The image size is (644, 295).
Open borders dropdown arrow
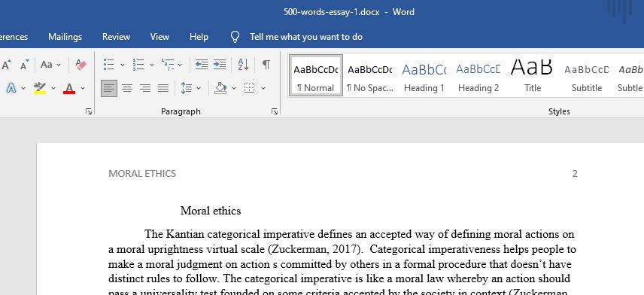pos(263,88)
